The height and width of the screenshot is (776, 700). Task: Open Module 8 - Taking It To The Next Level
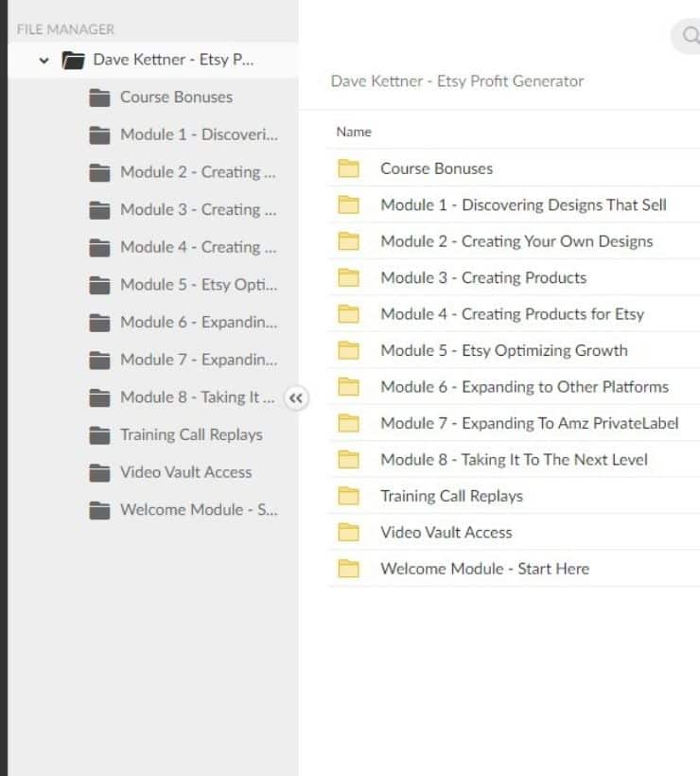point(514,460)
